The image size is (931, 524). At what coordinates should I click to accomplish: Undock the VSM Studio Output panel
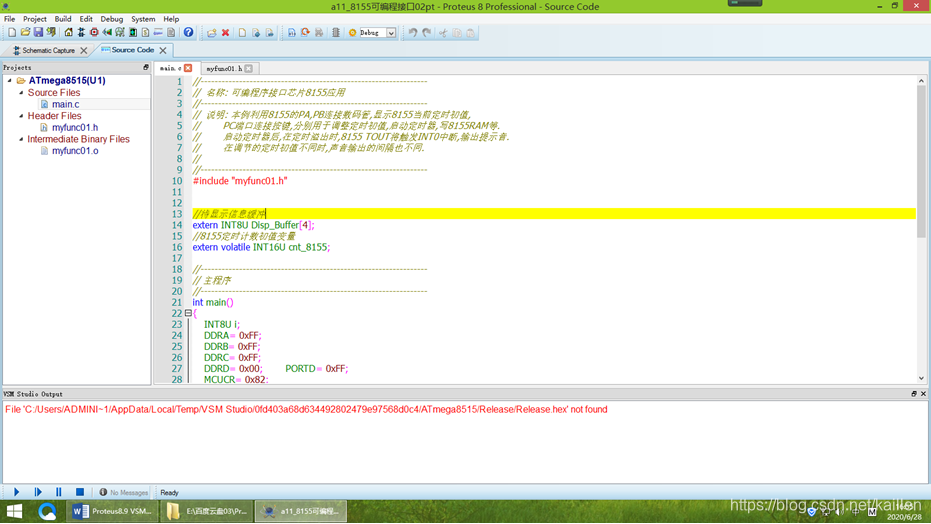(x=914, y=393)
